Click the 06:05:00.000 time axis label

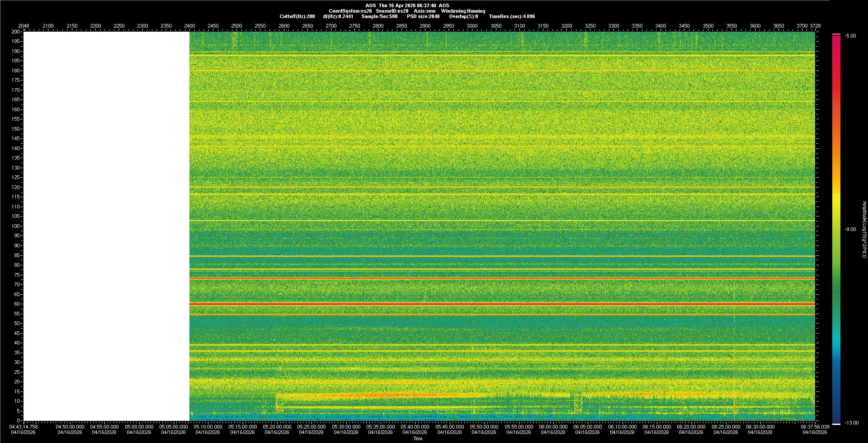coord(587,427)
